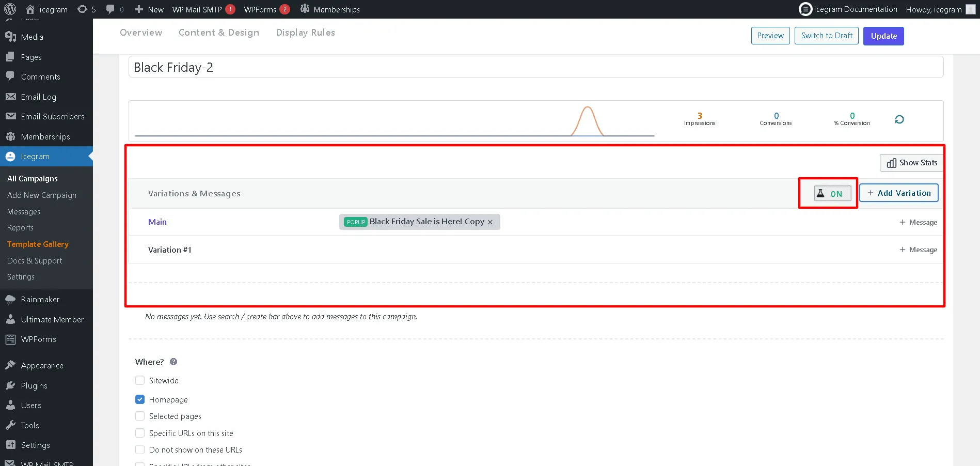Check Specific URLs on this site
Viewport: 980px width, 466px height.
pos(140,433)
